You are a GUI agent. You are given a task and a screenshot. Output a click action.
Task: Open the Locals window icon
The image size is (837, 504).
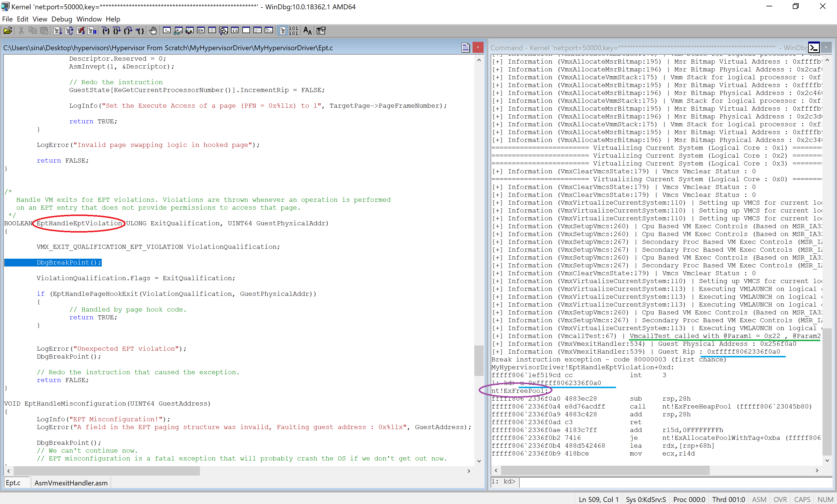[189, 30]
